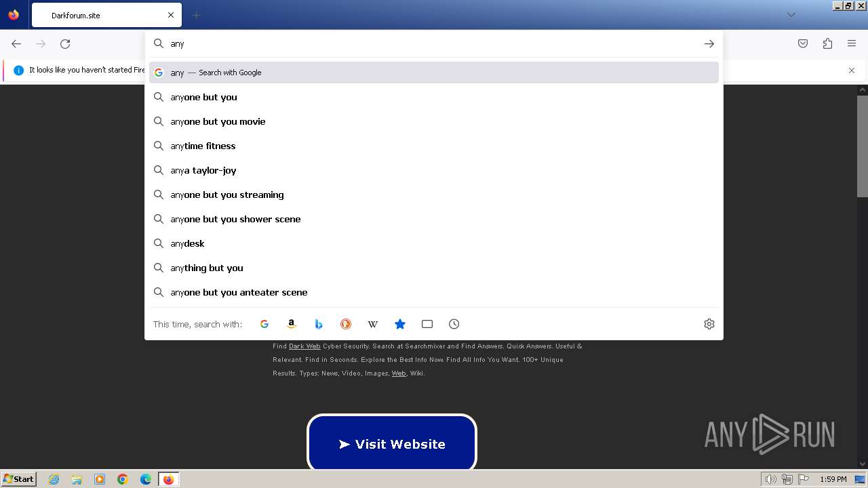Open the Extensions panel
868x488 pixels.
827,43
